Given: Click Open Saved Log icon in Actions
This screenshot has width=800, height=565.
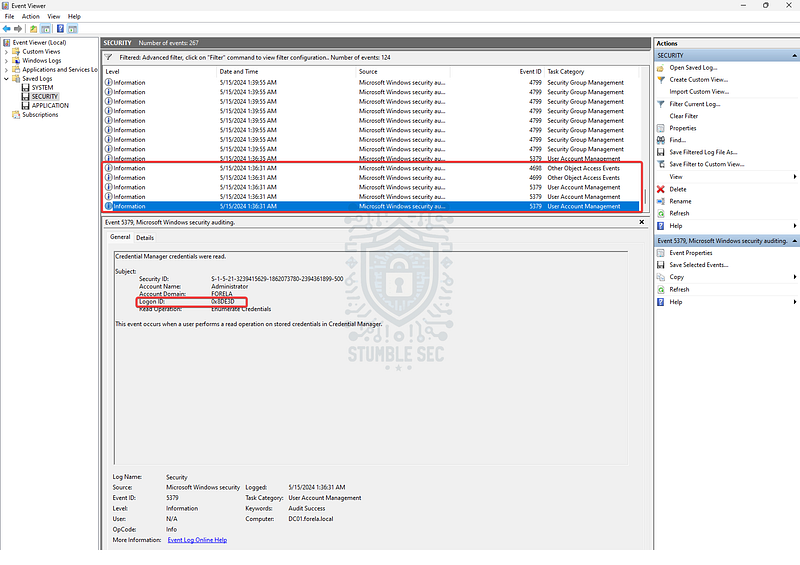Looking at the screenshot, I should click(x=661, y=67).
